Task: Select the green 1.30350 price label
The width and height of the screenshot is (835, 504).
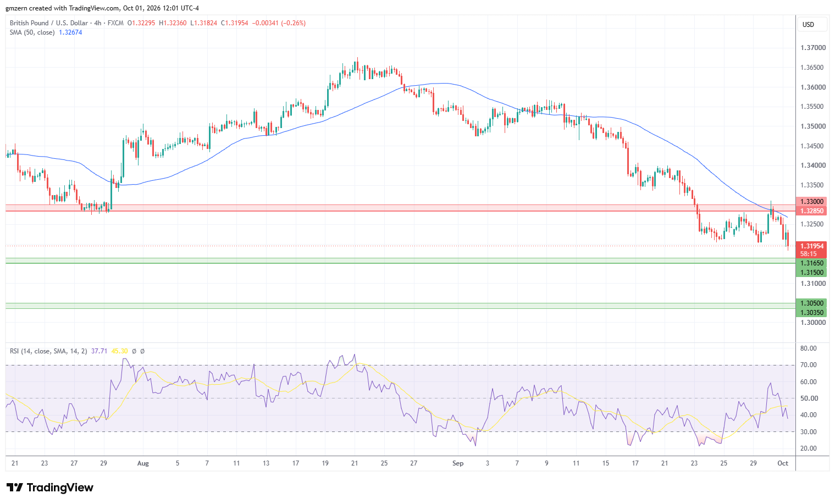Action: click(x=811, y=313)
